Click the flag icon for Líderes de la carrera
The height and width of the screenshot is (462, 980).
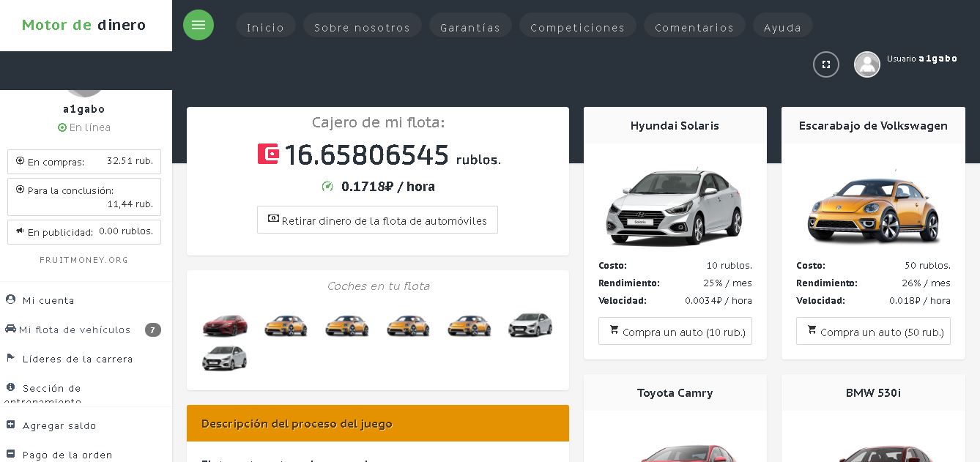coord(10,358)
